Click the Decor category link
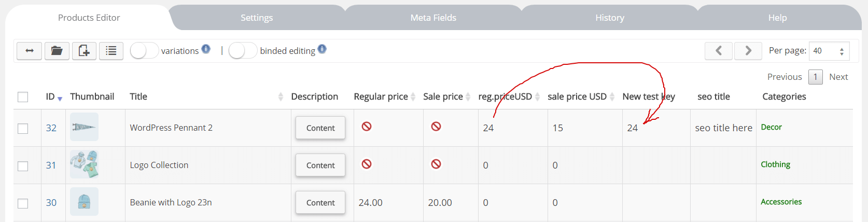Image resolution: width=868 pixels, height=222 pixels. point(771,127)
